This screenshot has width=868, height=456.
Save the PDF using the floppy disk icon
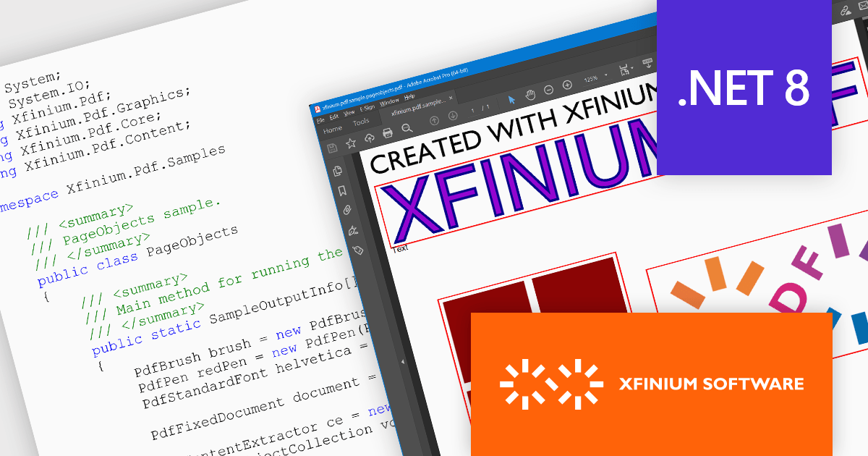(x=331, y=146)
